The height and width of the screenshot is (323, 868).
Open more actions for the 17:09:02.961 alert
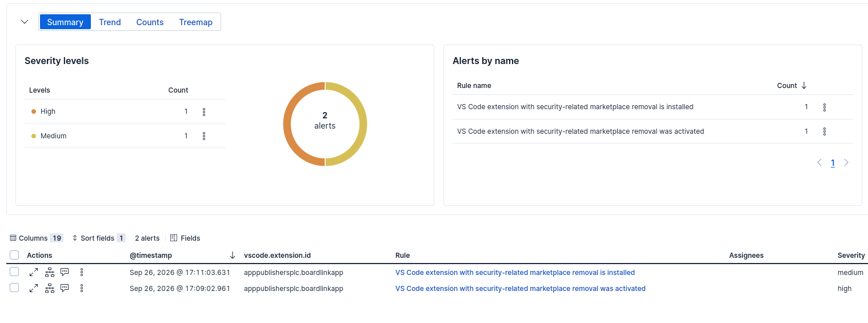tap(82, 288)
